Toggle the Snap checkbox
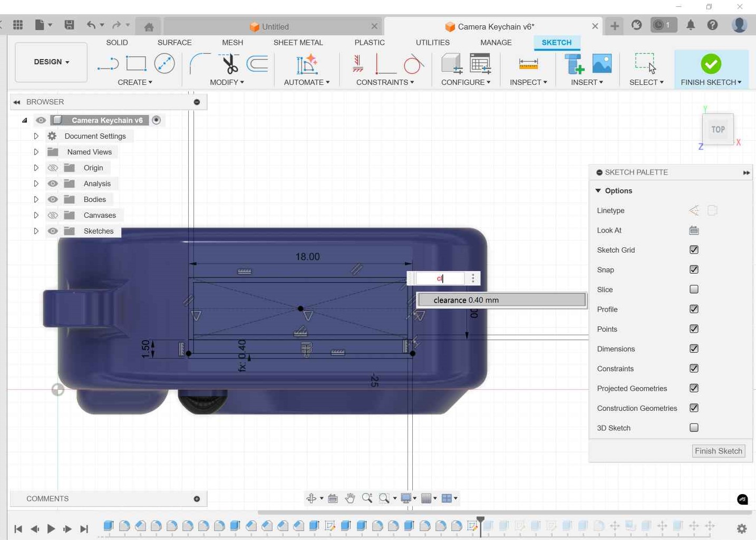Screen dimensions: 756x540 pyautogui.click(x=694, y=269)
